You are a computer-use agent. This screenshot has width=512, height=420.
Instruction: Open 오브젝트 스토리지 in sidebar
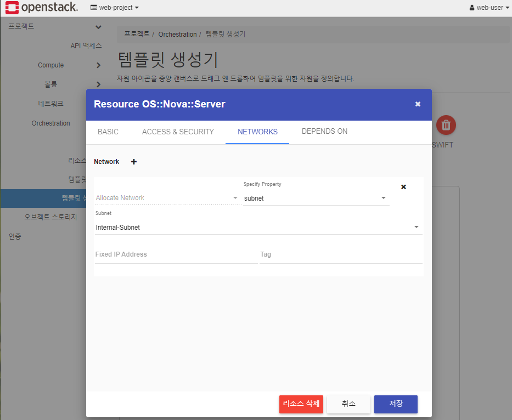click(50, 217)
